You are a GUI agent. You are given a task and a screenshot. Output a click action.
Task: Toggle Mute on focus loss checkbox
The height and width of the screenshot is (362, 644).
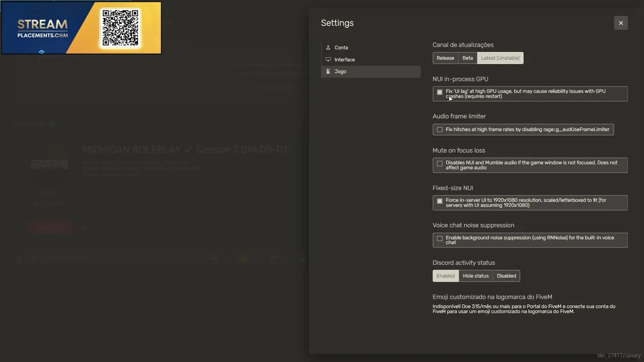pos(440,163)
